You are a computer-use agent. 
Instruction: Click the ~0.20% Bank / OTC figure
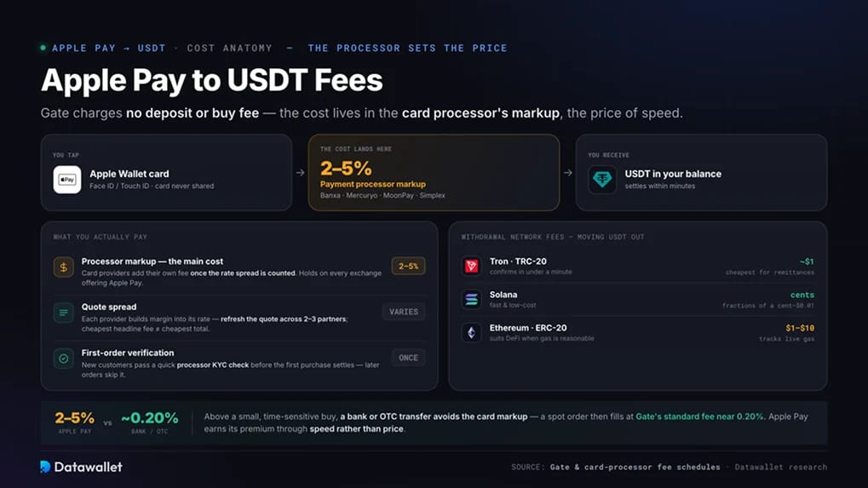(149, 417)
